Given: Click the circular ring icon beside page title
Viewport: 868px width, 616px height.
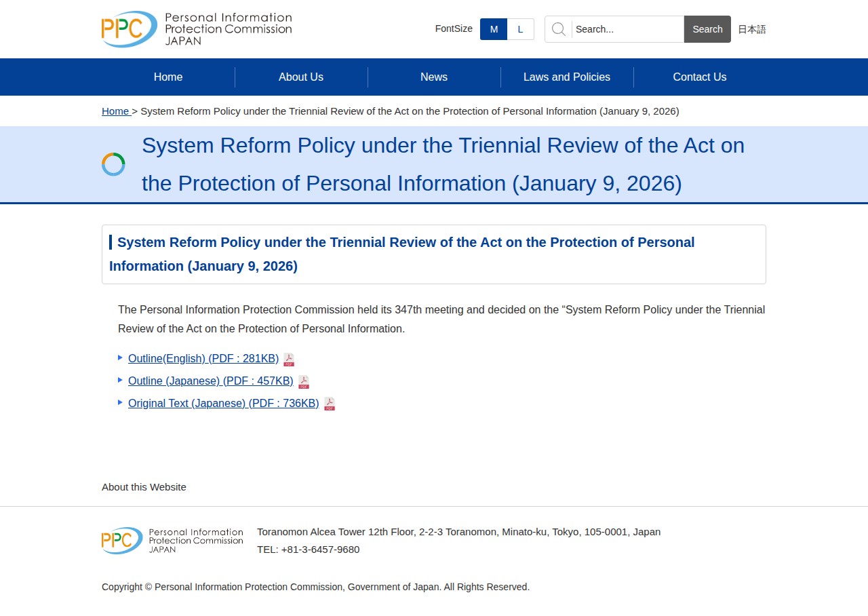Looking at the screenshot, I should coord(113,164).
